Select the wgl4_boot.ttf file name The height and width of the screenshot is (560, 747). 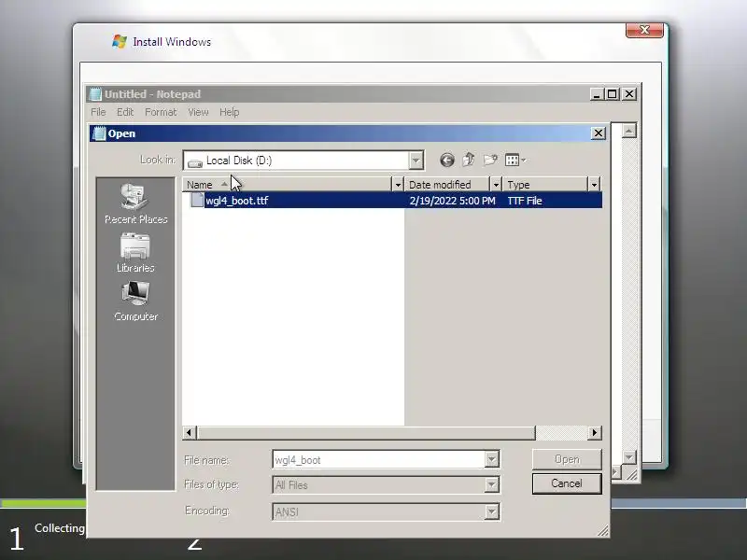(237, 201)
